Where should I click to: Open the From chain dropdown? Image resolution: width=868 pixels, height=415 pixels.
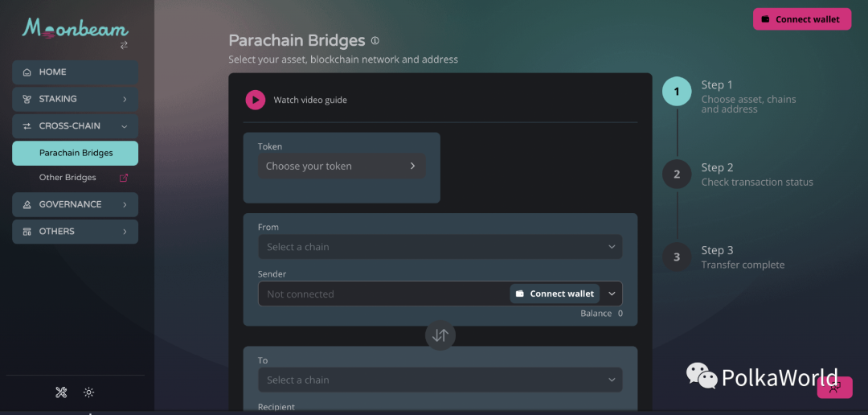point(440,247)
